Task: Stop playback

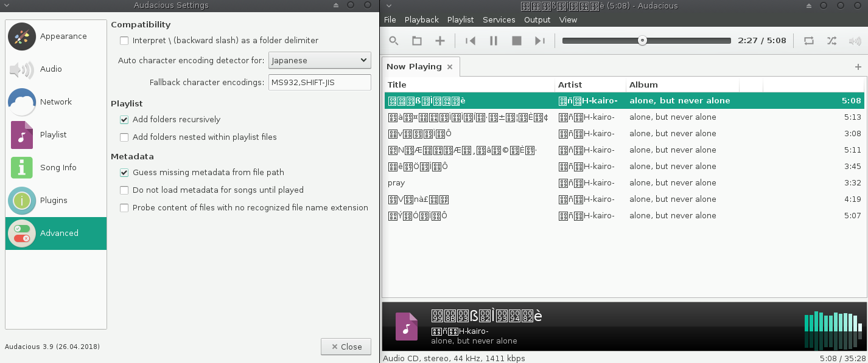Action: coord(517,41)
